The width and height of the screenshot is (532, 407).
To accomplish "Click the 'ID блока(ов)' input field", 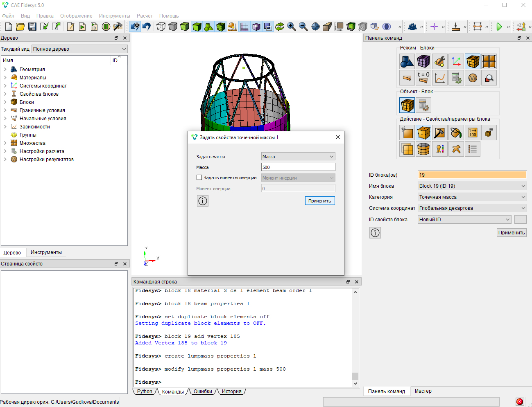I will (x=472, y=175).
